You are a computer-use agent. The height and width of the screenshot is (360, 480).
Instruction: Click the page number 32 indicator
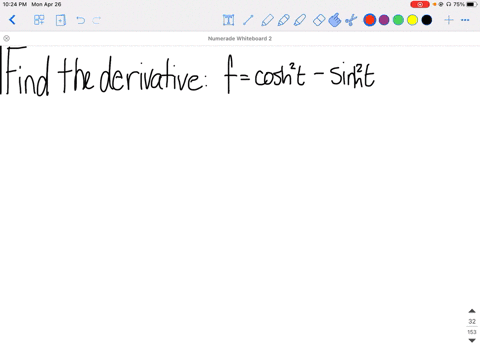pyautogui.click(x=472, y=321)
